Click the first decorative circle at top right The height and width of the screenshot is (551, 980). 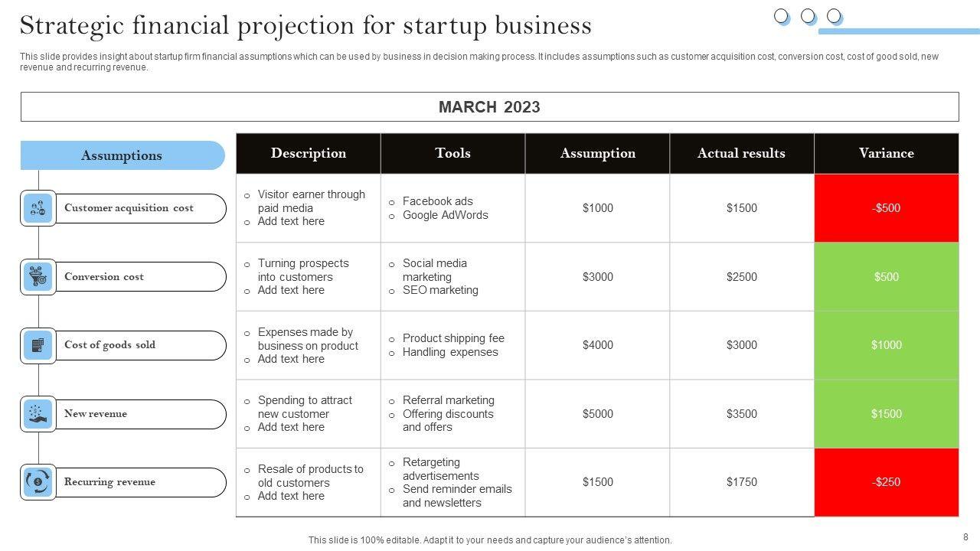[781, 16]
